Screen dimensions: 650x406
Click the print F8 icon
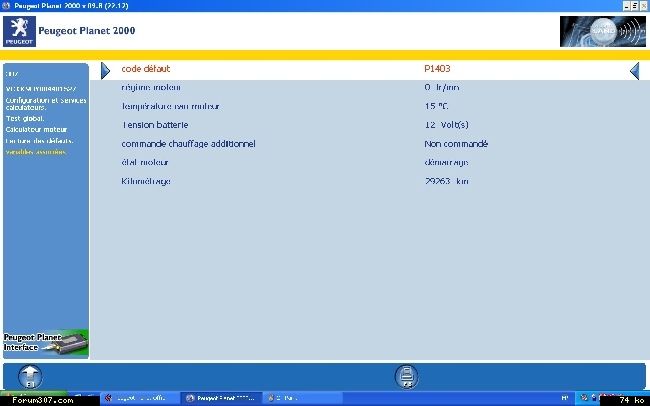407,377
